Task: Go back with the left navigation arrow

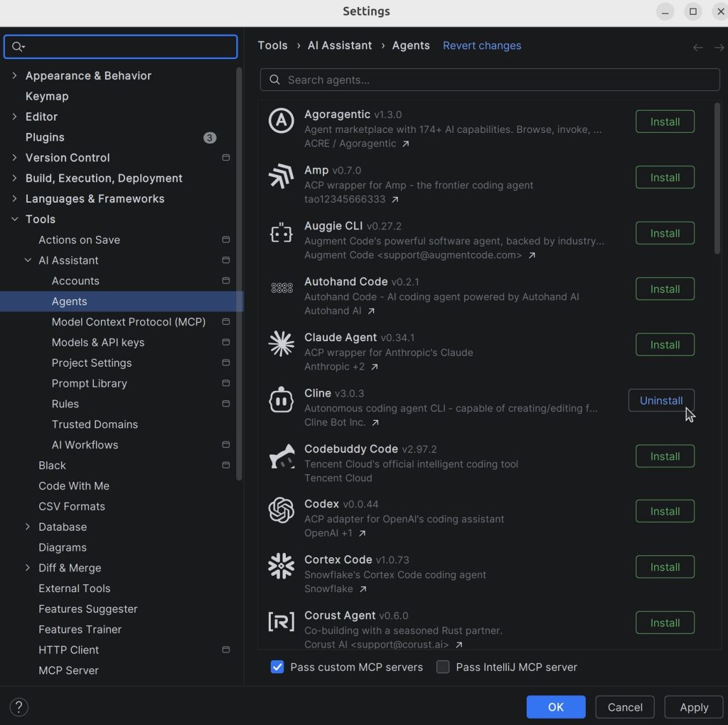Action: pyautogui.click(x=697, y=48)
